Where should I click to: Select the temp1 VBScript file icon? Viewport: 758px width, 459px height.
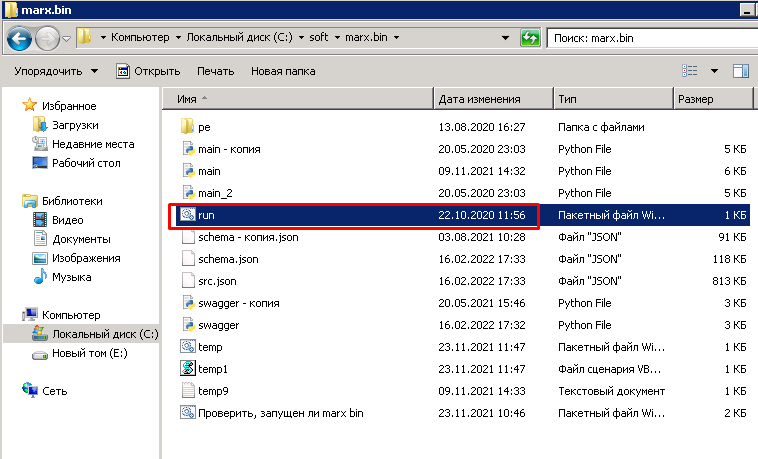pos(188,369)
